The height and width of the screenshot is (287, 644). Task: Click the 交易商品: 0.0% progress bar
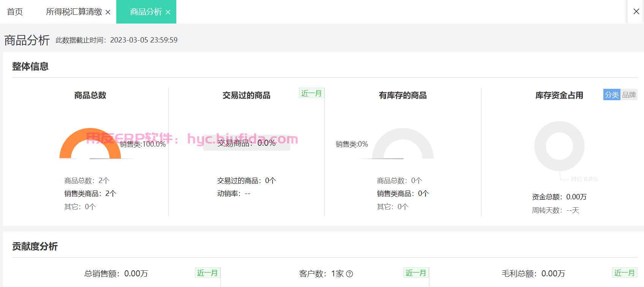click(247, 143)
